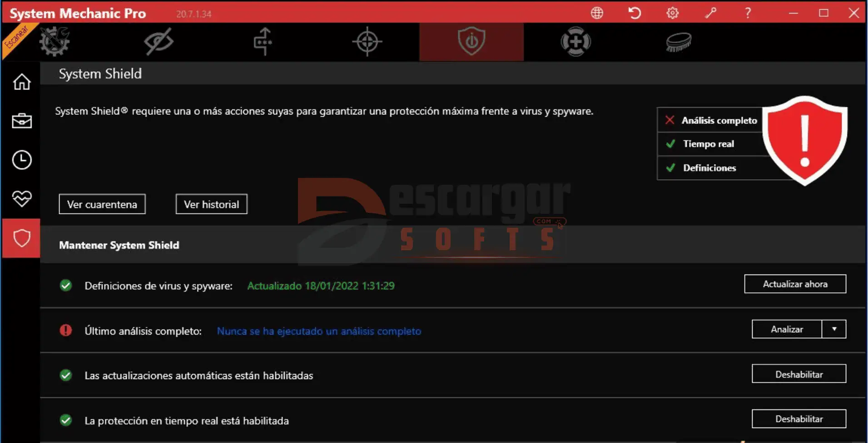
Task: Open the gear-and-wrench Toolbox icon
Action: click(55, 41)
